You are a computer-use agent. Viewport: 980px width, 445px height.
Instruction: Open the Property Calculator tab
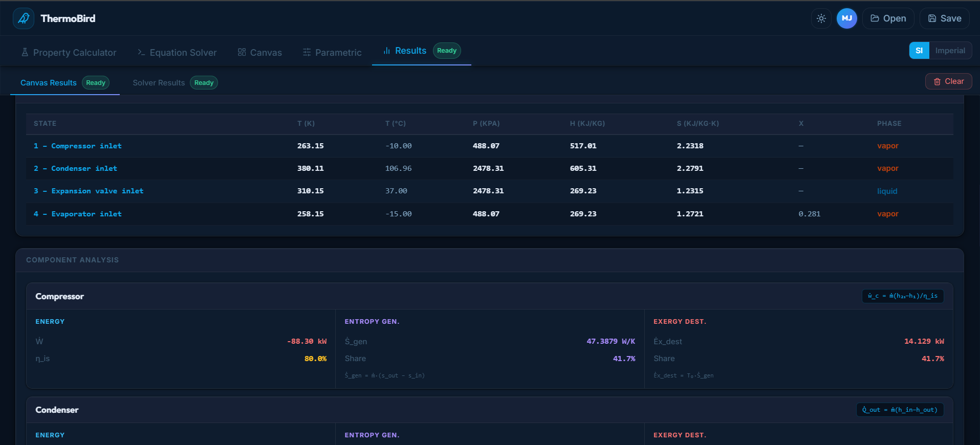(69, 52)
